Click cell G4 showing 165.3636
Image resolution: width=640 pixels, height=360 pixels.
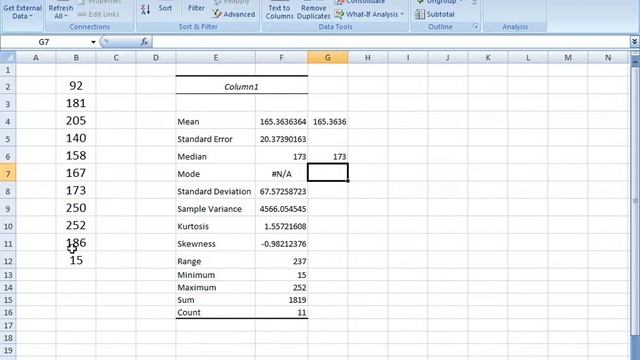328,122
